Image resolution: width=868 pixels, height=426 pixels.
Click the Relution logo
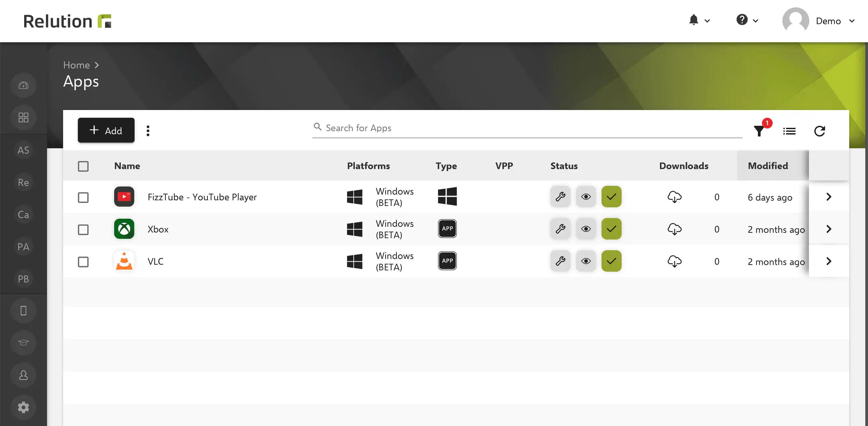click(67, 21)
